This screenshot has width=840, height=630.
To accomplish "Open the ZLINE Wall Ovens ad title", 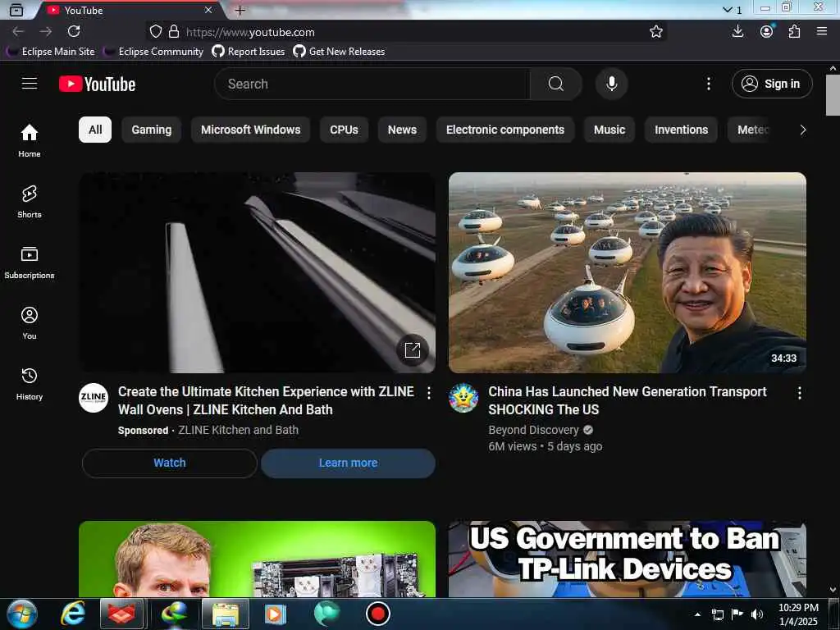I will (266, 400).
